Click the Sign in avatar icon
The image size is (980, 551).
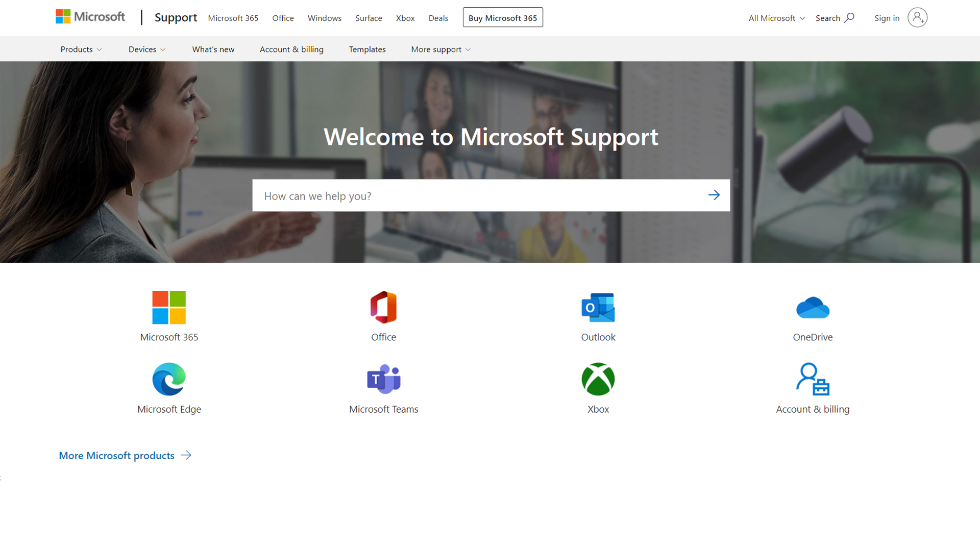[917, 18]
